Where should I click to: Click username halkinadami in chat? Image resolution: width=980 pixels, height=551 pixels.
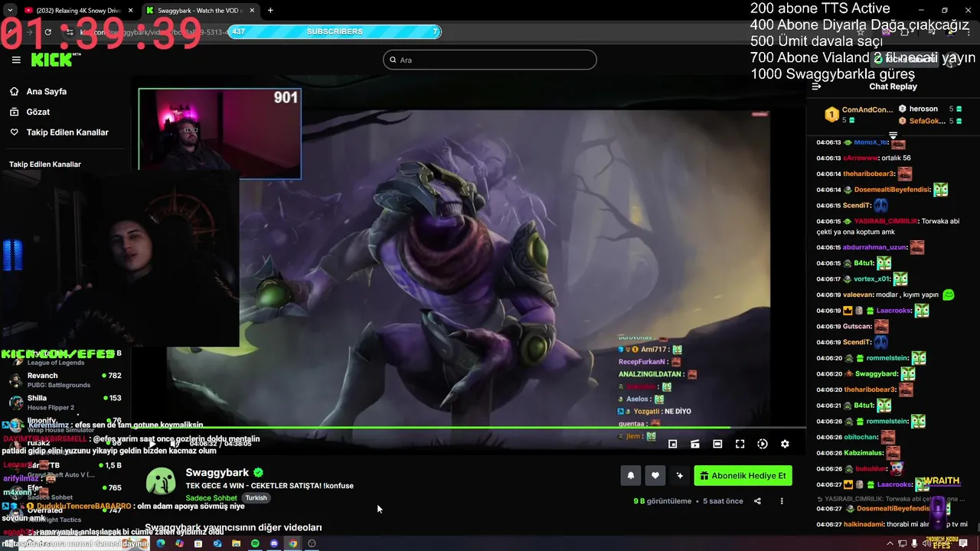tap(863, 524)
